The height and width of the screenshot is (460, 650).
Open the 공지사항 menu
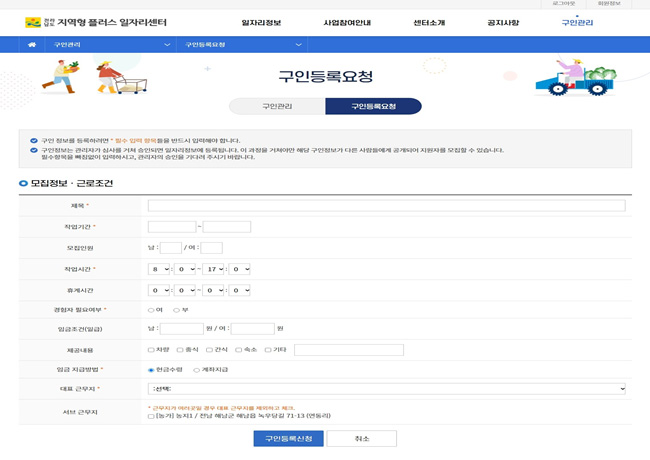pyautogui.click(x=503, y=23)
